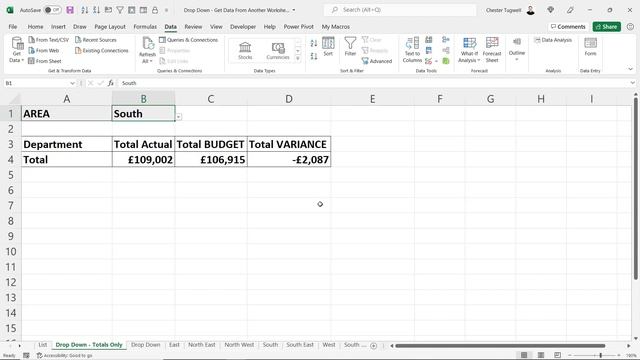Open Queries & Connections pane
Screen dimensions: 640x360
point(189,40)
